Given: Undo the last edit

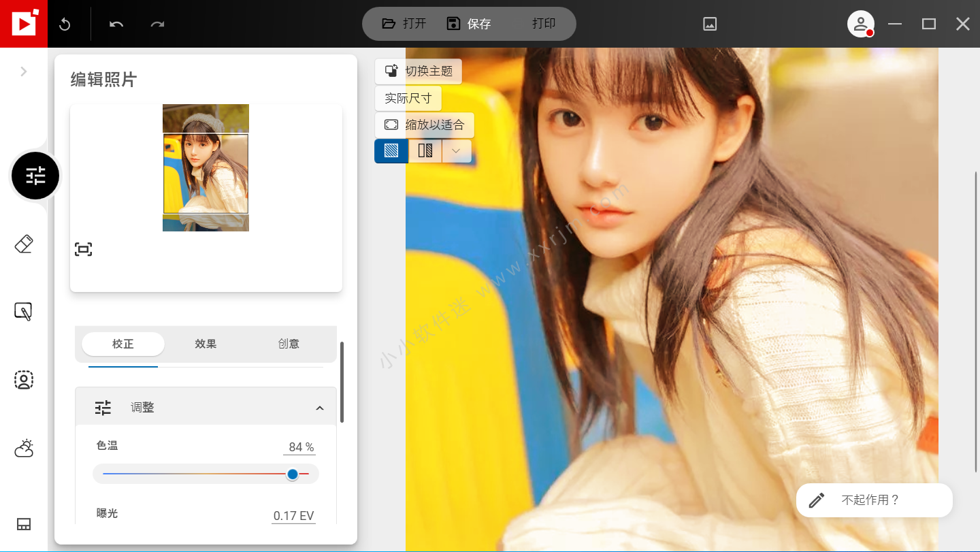Looking at the screenshot, I should tap(116, 25).
